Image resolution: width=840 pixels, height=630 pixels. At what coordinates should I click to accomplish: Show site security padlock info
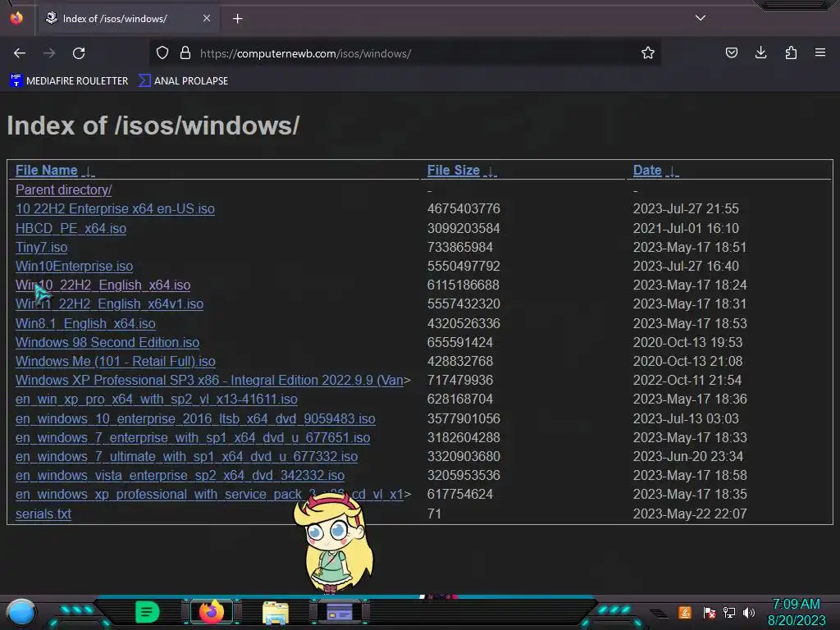[x=185, y=53]
